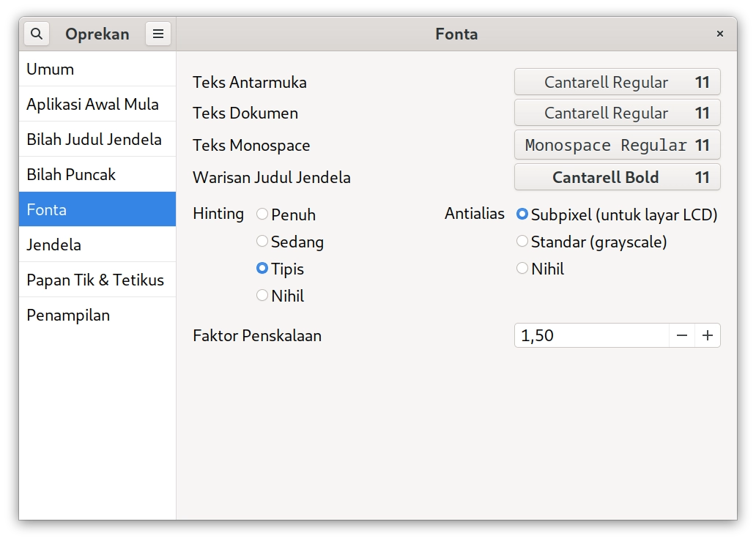
Task: Switch to the Umum section
Action: pyautogui.click(x=97, y=69)
